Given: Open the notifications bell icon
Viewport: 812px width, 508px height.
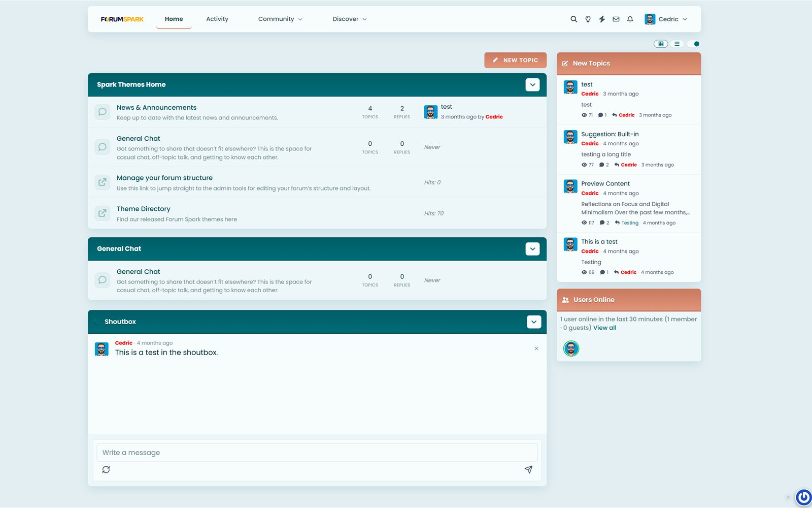Looking at the screenshot, I should (x=630, y=19).
